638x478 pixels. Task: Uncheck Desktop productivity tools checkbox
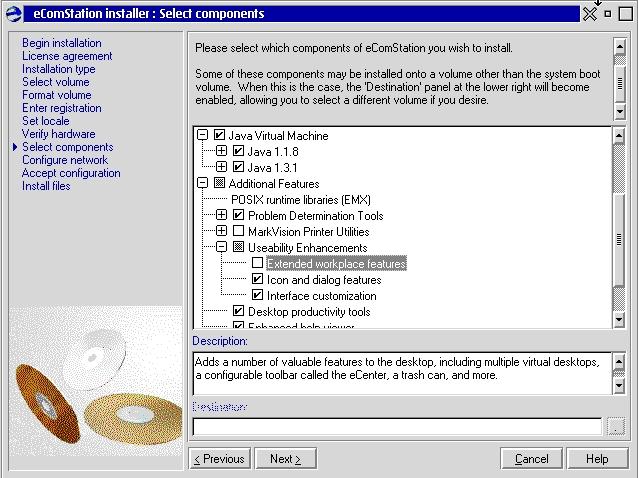pos(238,311)
